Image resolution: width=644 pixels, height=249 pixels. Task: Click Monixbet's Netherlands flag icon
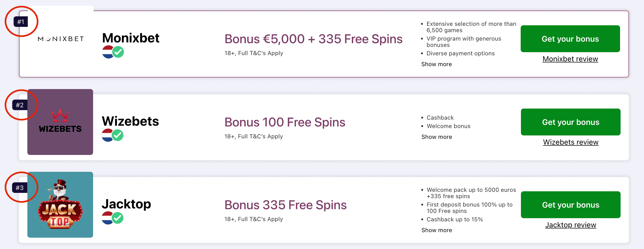107,52
